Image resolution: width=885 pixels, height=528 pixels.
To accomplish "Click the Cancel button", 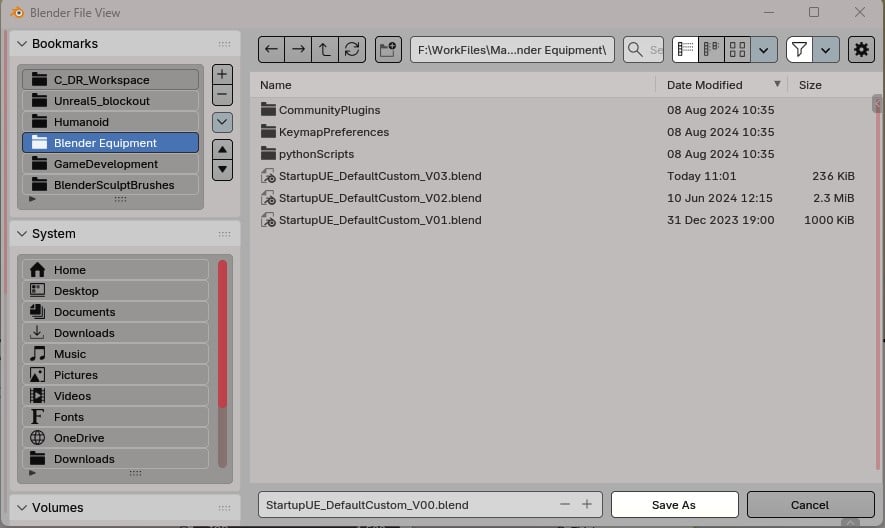I will pos(810,505).
